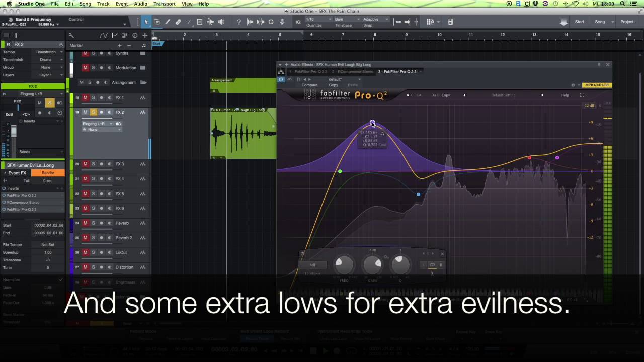Click the Start marker on the timeline
Viewport: 644px width, 362px height.
(156, 44)
